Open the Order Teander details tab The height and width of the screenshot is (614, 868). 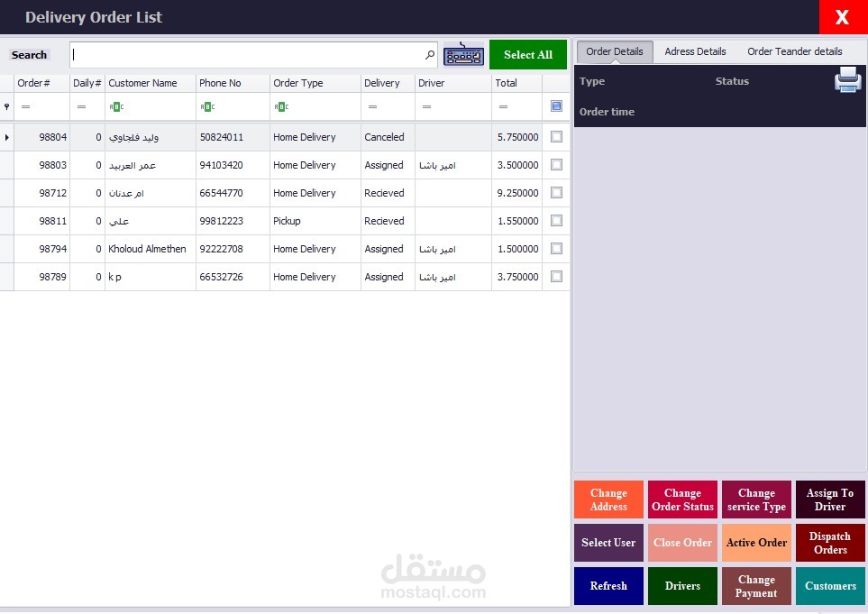[x=794, y=51]
